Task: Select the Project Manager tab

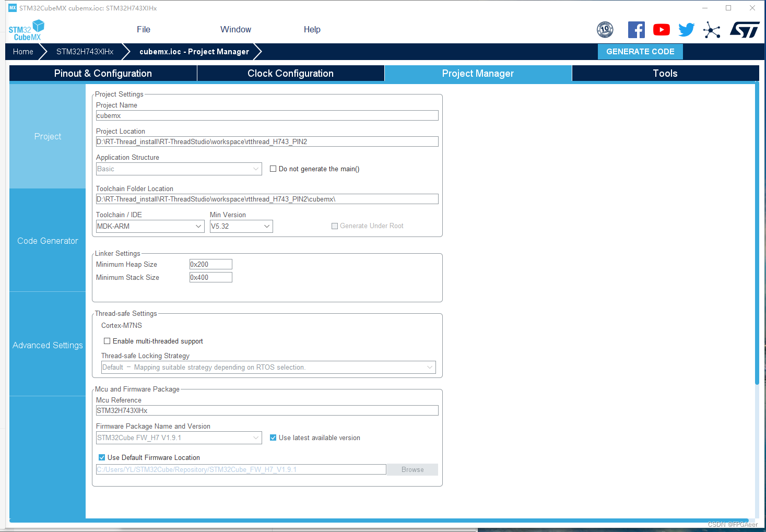Action: 478,73
